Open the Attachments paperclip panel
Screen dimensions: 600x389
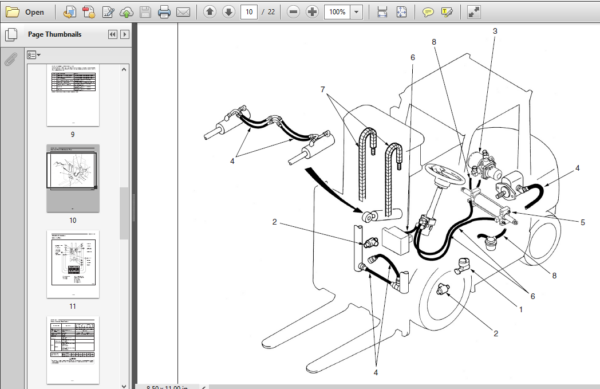click(x=11, y=59)
